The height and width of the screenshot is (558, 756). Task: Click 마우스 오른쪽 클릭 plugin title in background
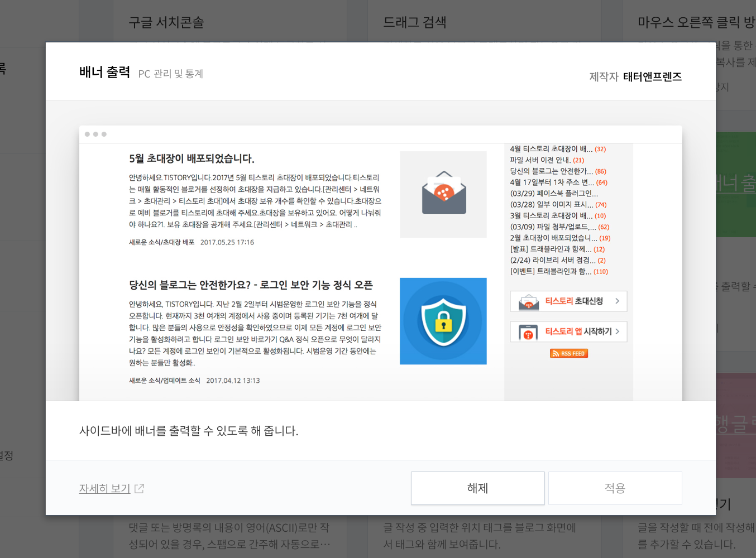697,22
